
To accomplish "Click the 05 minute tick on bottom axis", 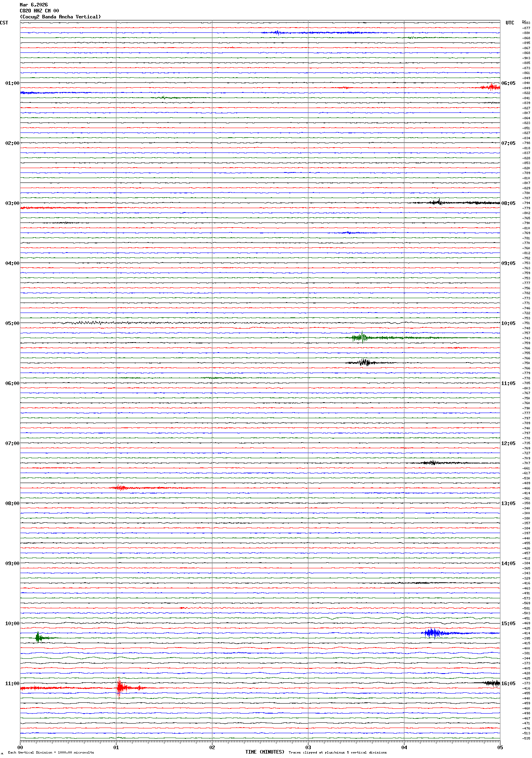I will [500, 747].
